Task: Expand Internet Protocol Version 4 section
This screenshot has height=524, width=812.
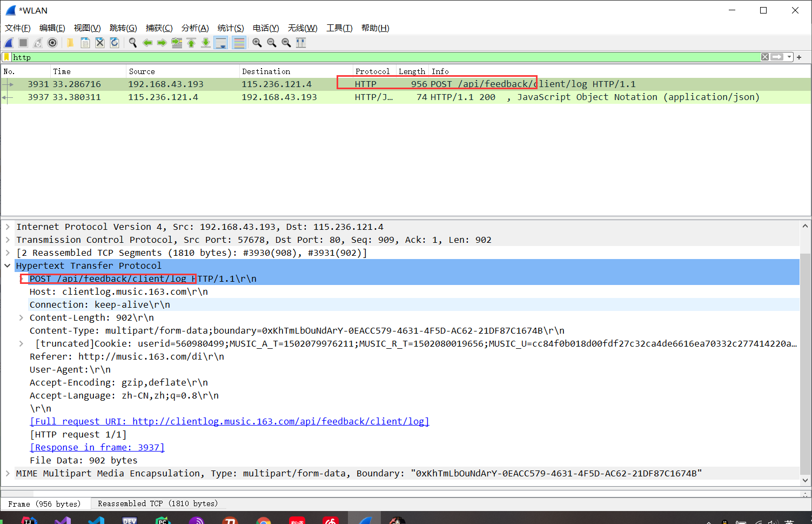Action: pyautogui.click(x=8, y=227)
